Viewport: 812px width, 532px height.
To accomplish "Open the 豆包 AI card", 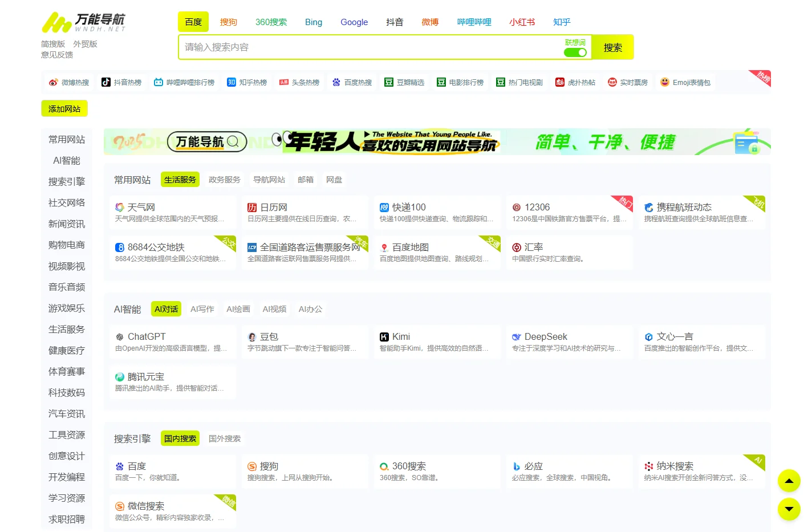I will pos(305,342).
